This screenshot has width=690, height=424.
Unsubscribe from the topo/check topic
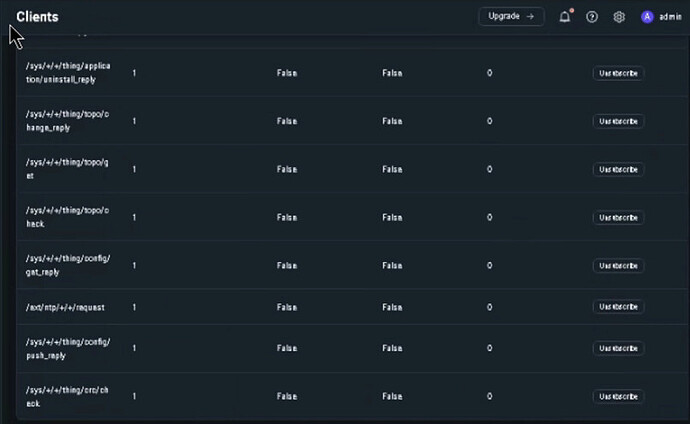pyautogui.click(x=618, y=217)
